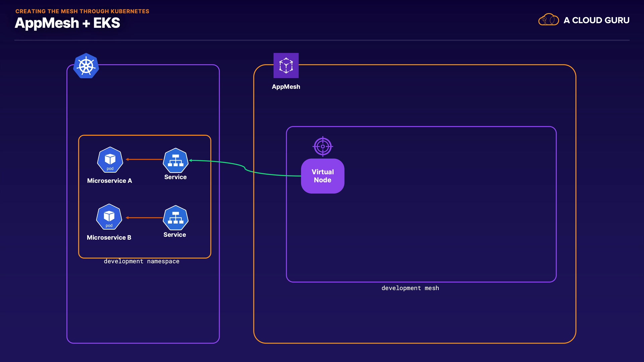The image size is (644, 362).
Task: Click the A Cloud Guru cloud logo
Action: pos(548,20)
